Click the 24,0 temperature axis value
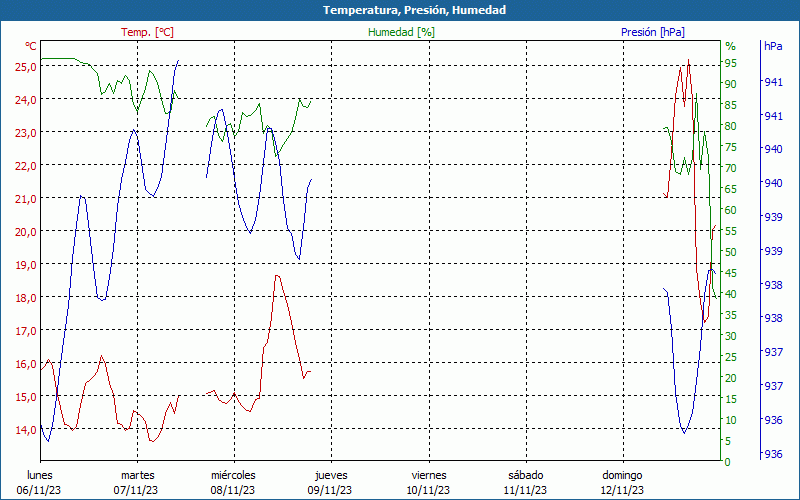 (x=26, y=100)
